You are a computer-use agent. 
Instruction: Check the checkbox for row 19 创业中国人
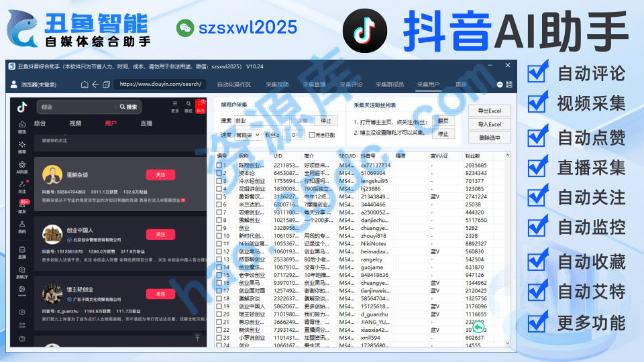pos(219,306)
